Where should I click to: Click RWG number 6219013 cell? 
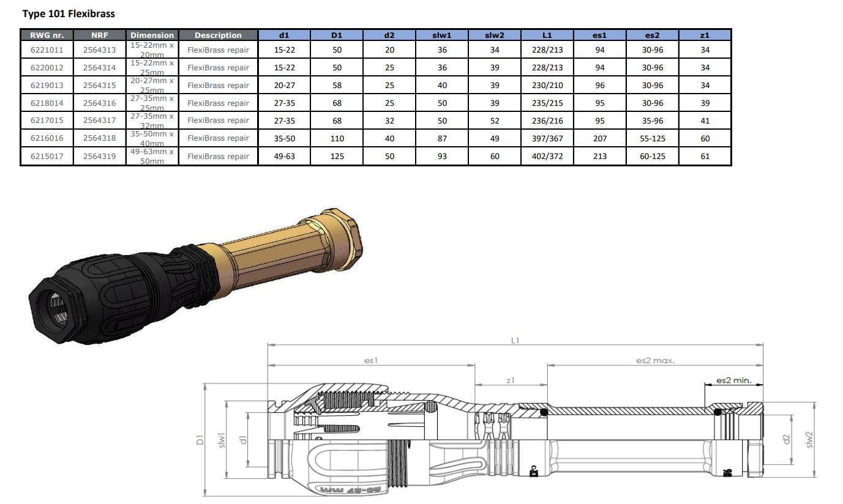[47, 85]
